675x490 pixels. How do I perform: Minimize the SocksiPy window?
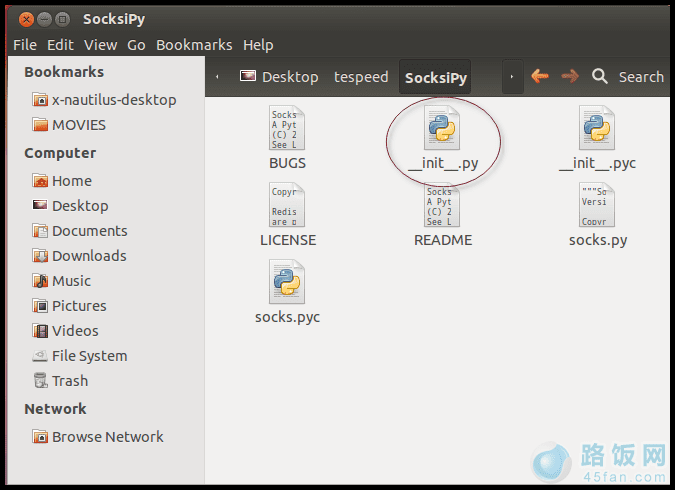coord(44,19)
